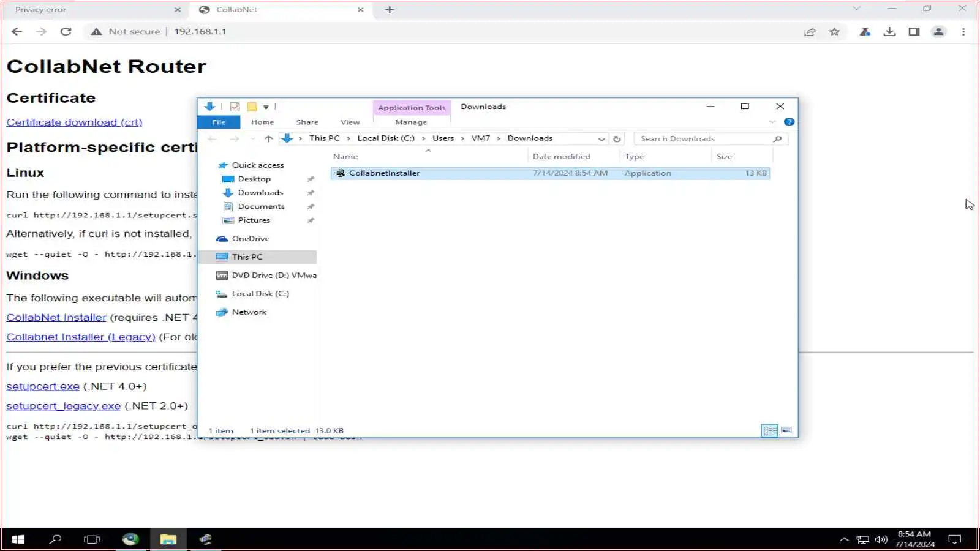Close the Privacy error tab

pos(178,10)
